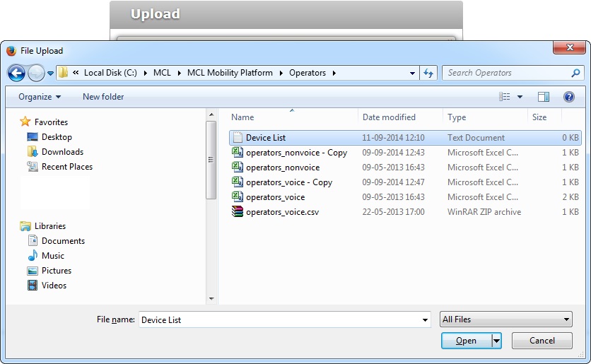Click the Downloads folder icon

[x=33, y=151]
